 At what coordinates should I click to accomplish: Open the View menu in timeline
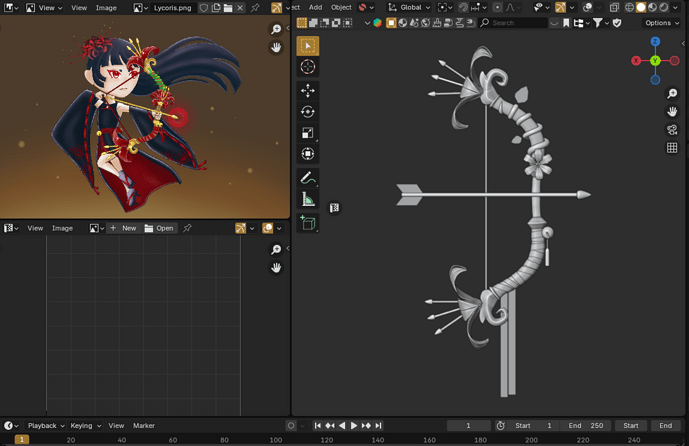(116, 425)
